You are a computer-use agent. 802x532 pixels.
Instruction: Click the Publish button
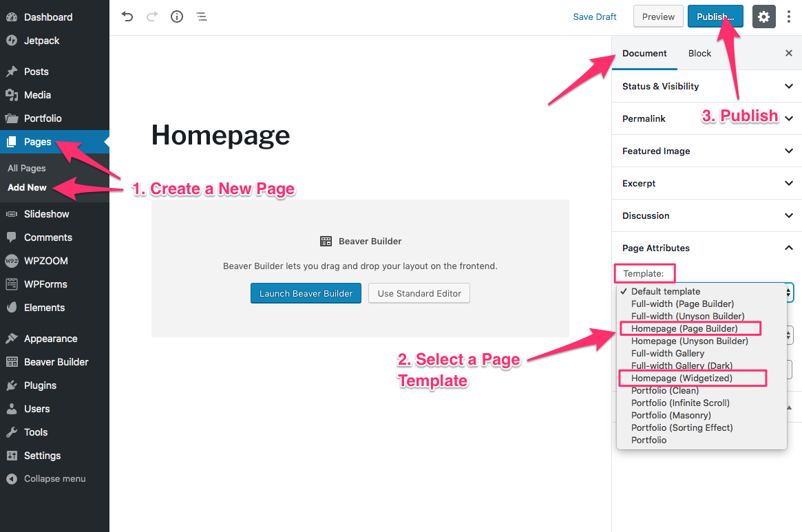[x=715, y=17]
